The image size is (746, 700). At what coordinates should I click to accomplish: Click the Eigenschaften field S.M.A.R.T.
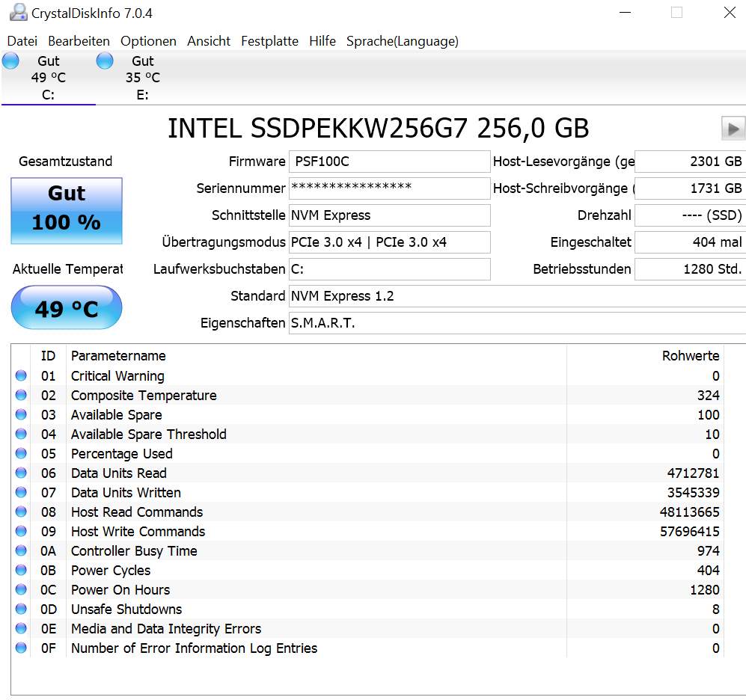click(x=517, y=323)
